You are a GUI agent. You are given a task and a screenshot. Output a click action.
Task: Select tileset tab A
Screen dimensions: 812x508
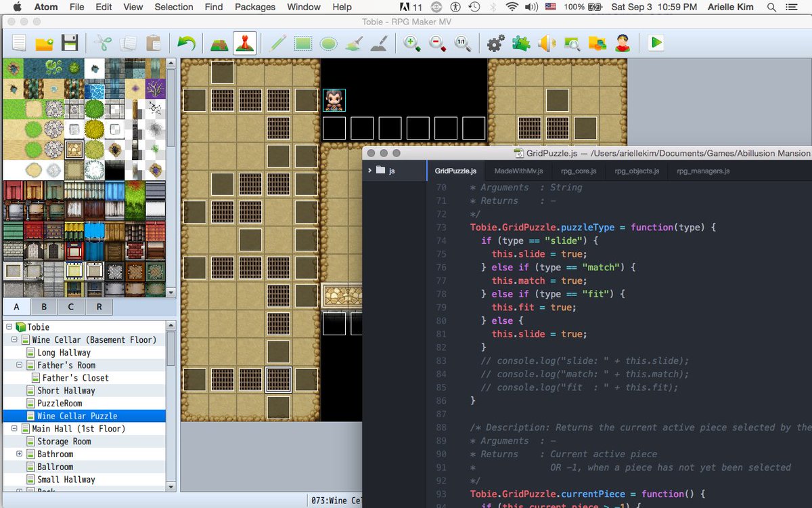click(x=17, y=306)
